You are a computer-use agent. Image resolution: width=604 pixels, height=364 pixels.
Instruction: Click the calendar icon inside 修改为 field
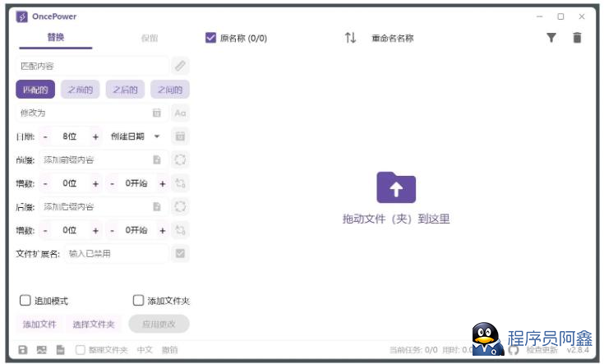(156, 113)
